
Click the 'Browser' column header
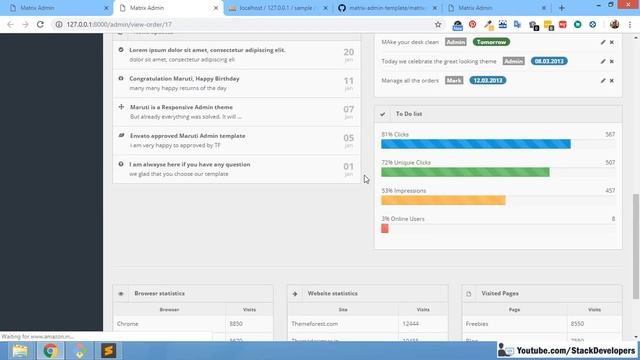tap(169, 309)
